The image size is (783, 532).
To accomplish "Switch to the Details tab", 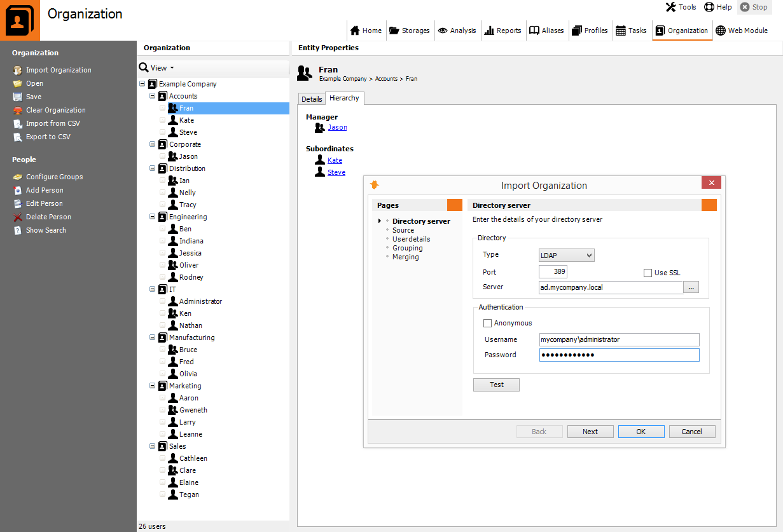I will pyautogui.click(x=312, y=99).
